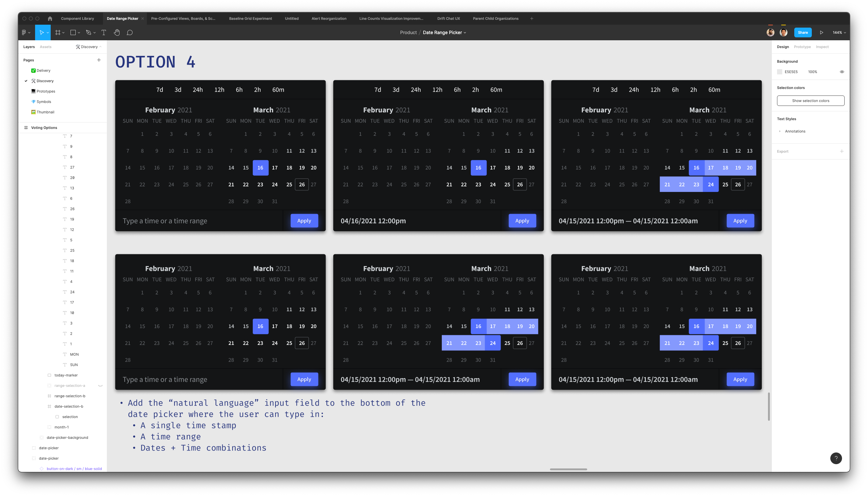The height and width of the screenshot is (496, 868).
Task: Expand the Annotations text style group
Action: click(x=780, y=131)
